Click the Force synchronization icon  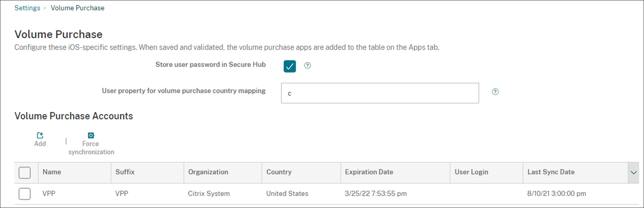[91, 136]
